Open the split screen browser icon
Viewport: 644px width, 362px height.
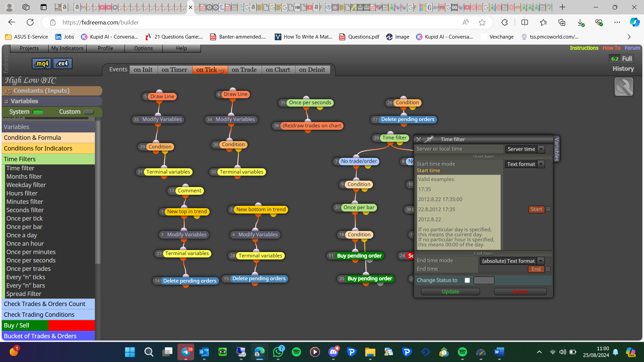[525, 22]
